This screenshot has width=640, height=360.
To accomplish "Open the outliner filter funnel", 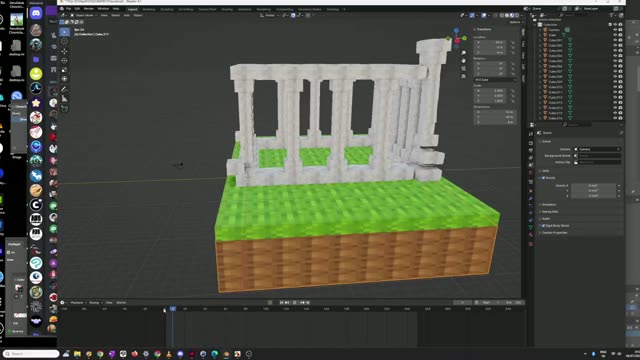I will [611, 15].
